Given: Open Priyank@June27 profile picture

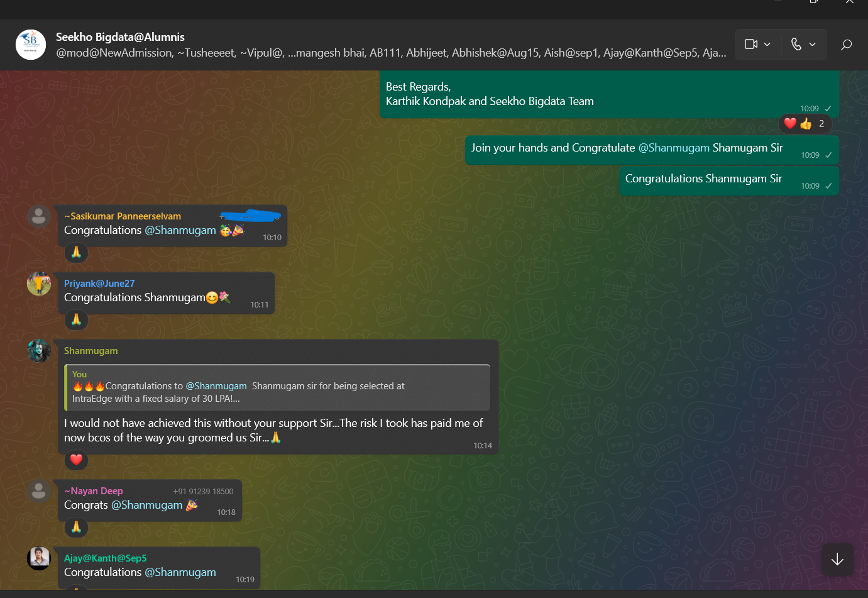Looking at the screenshot, I should (x=39, y=284).
